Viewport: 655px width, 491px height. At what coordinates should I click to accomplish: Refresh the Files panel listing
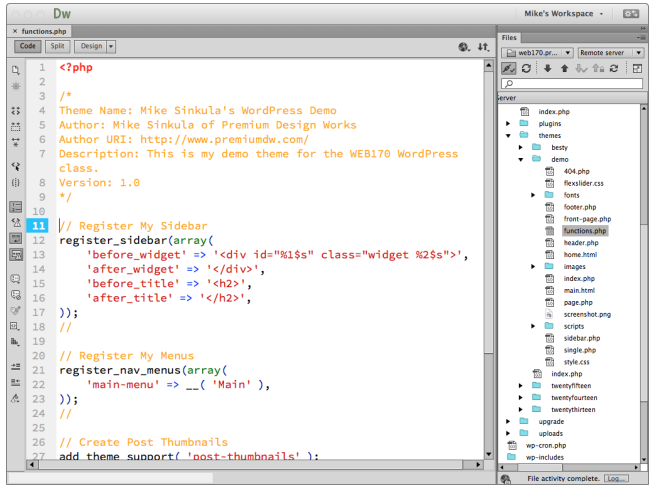pos(526,68)
